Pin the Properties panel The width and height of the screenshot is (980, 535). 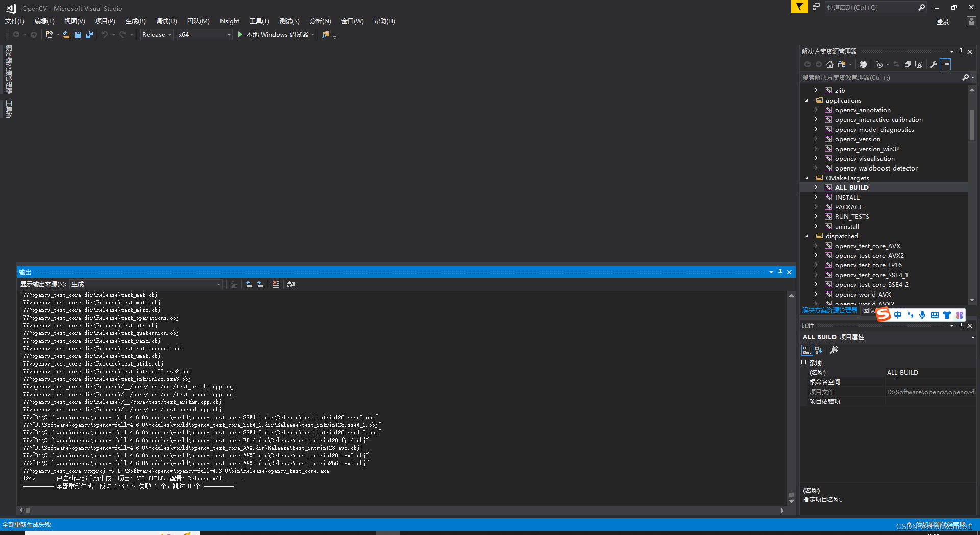(961, 325)
